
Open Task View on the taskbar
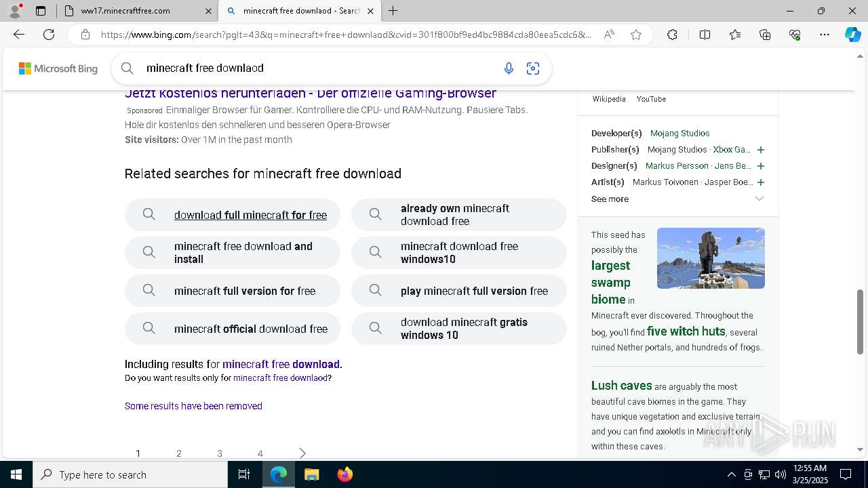(x=244, y=474)
